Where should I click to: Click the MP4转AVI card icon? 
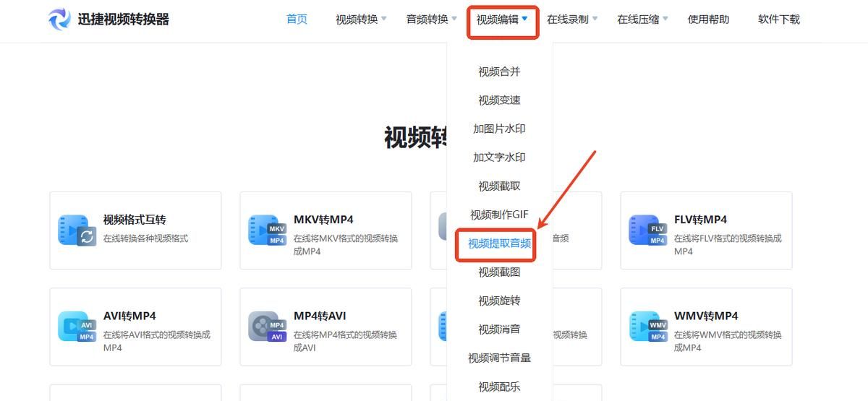click(268, 327)
